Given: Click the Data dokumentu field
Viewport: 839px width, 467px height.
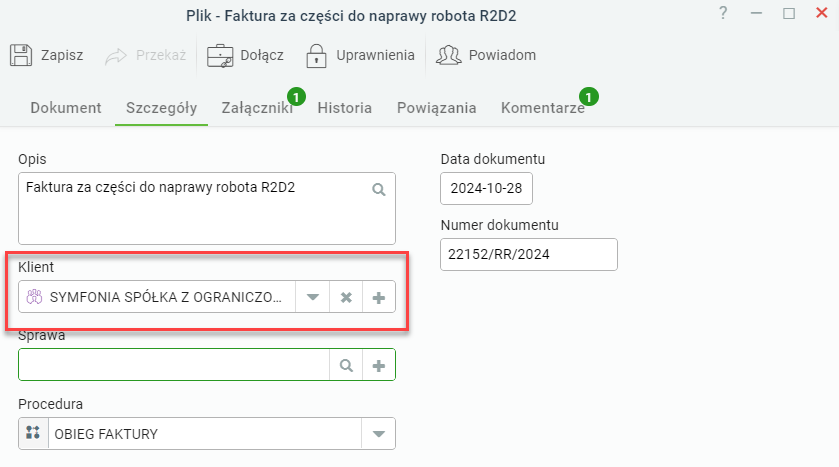Looking at the screenshot, I should click(486, 188).
